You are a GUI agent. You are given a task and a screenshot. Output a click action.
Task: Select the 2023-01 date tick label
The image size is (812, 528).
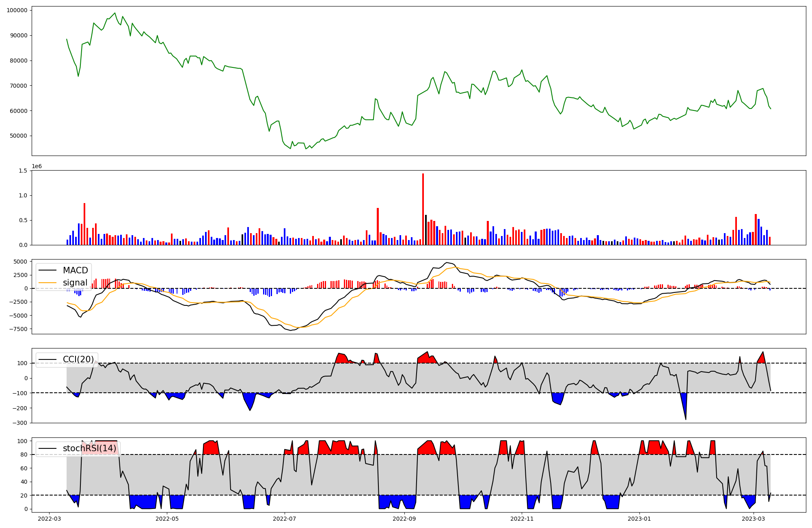[x=639, y=519]
